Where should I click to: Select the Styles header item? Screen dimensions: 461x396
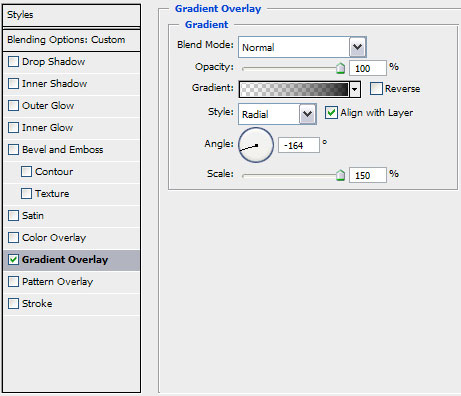click(x=71, y=15)
